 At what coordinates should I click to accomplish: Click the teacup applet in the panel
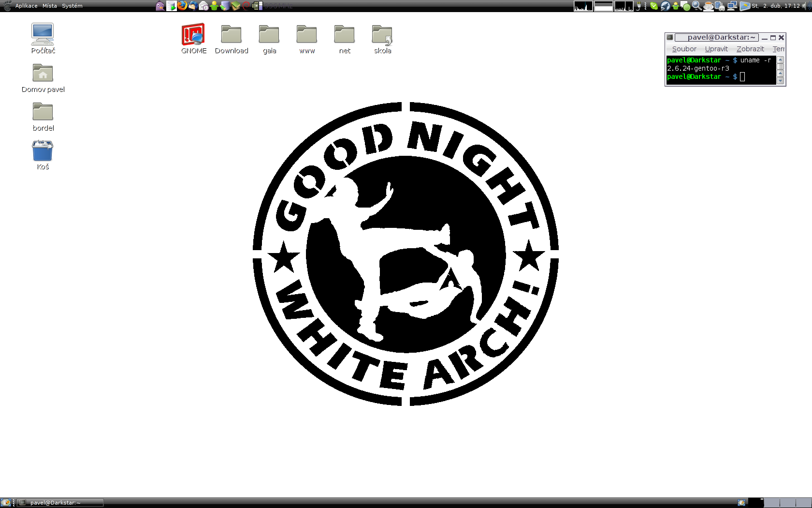(x=708, y=6)
